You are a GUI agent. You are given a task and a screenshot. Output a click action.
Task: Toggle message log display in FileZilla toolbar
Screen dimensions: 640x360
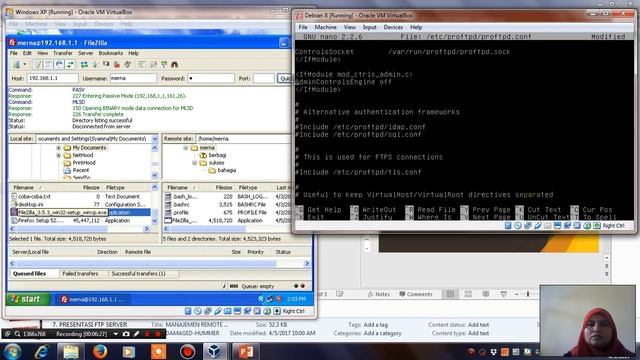click(38, 64)
